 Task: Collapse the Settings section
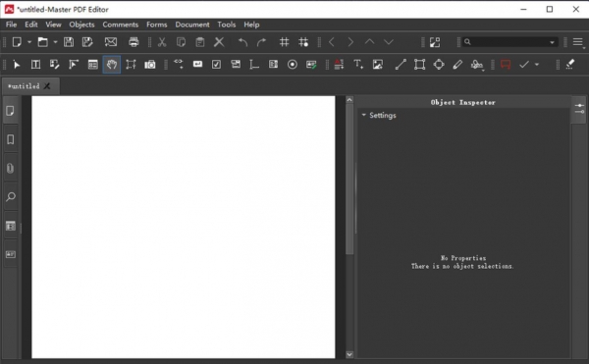pos(363,115)
